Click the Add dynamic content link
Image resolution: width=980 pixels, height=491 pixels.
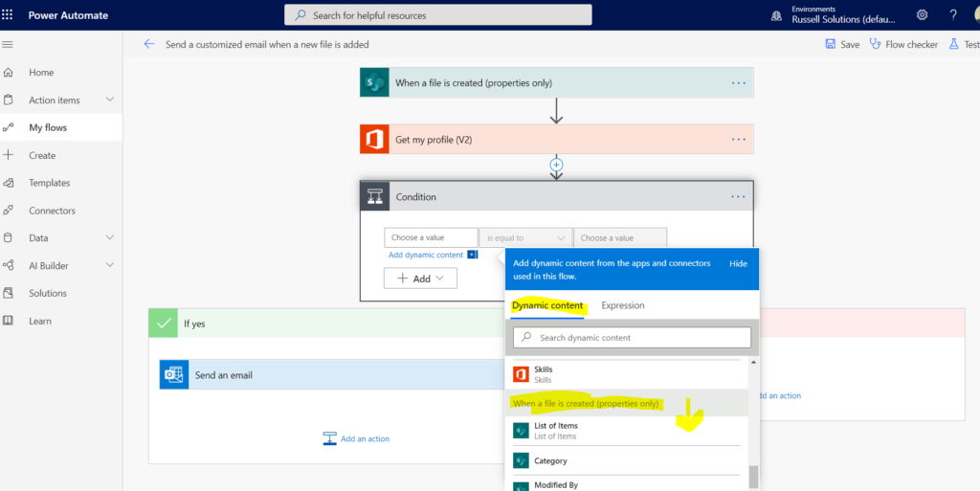(426, 255)
